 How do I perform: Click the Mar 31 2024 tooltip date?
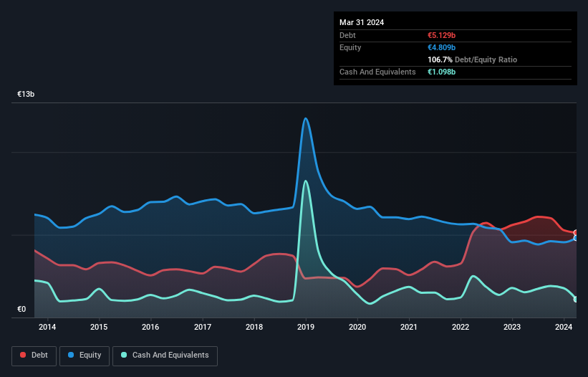362,22
